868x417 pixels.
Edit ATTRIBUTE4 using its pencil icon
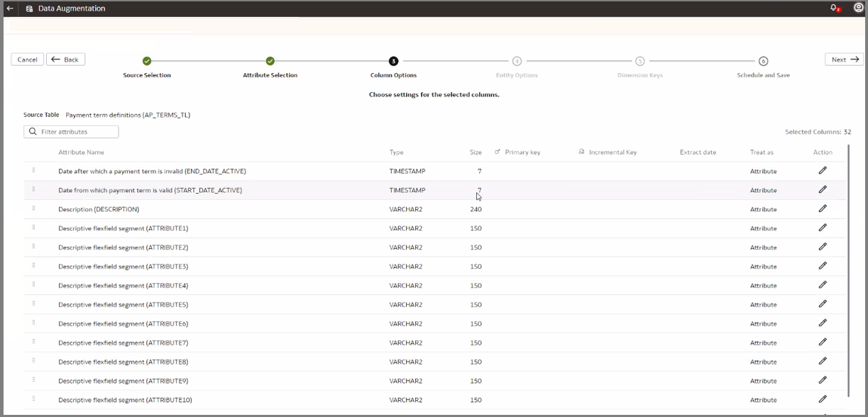click(x=823, y=285)
